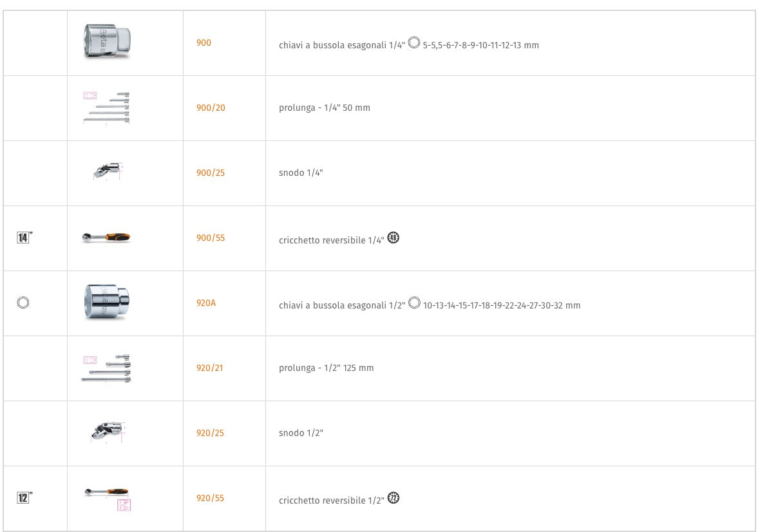Screen dimensions: 760x532
Task: Click the 48-tooth gear icon
Action: coord(394,238)
